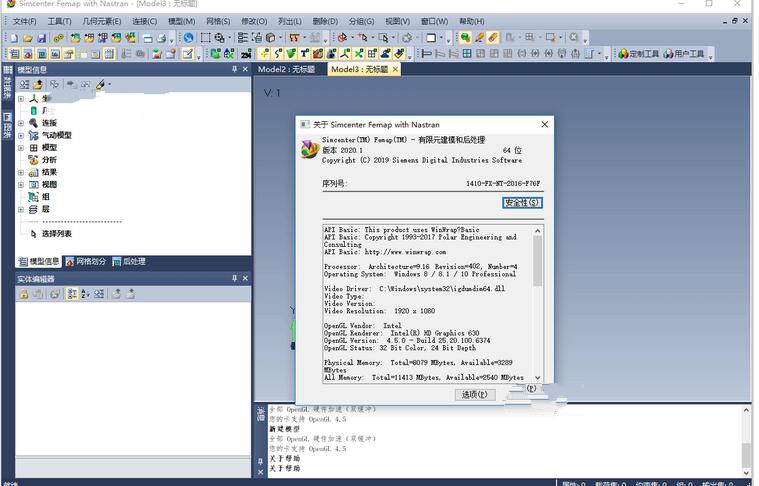Expand the 视图 tree node
This screenshot has height=486, width=759.
[x=21, y=184]
